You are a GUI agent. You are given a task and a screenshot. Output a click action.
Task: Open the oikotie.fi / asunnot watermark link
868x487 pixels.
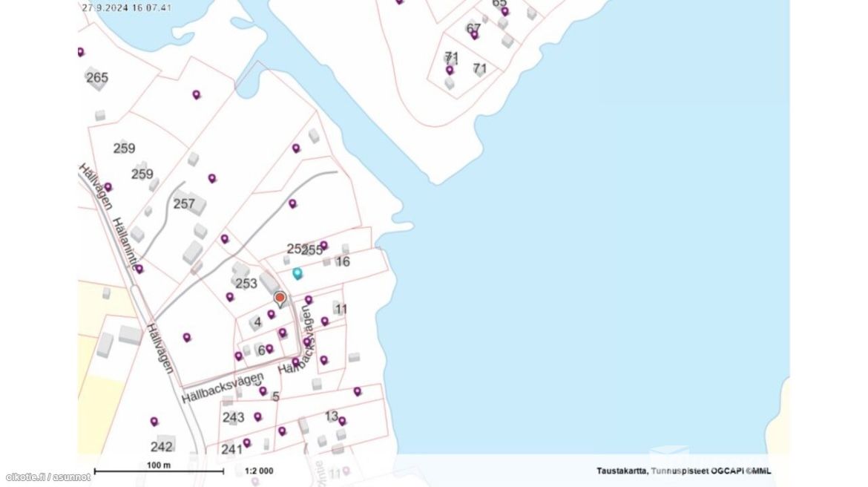tap(48, 477)
